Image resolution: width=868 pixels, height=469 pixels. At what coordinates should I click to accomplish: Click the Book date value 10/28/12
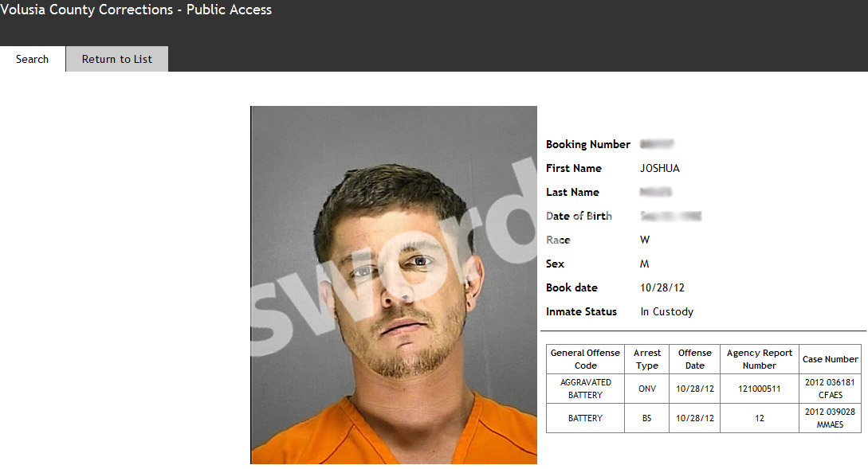[662, 287]
